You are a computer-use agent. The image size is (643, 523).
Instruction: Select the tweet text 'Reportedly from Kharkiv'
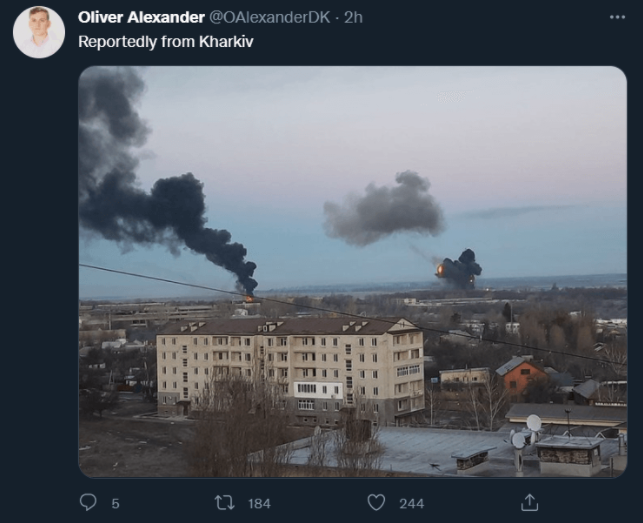coord(166,42)
